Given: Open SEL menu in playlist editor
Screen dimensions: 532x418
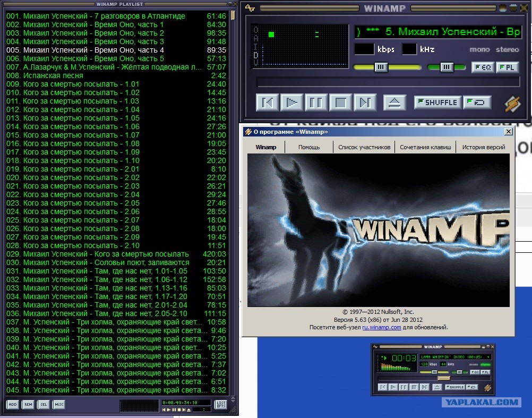Looking at the screenshot, I should pyautogui.click(x=44, y=404).
